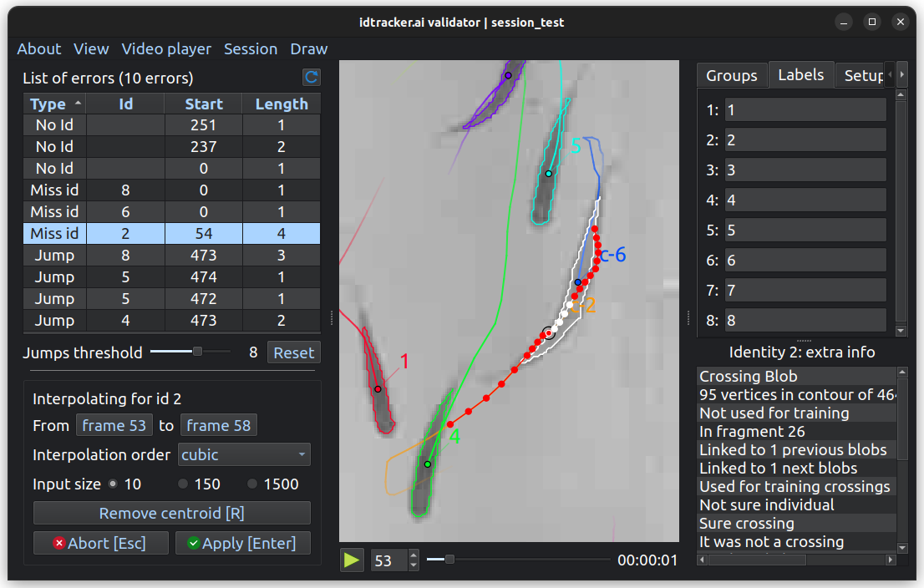
Task: Switch to the Groups tab
Action: (x=732, y=75)
